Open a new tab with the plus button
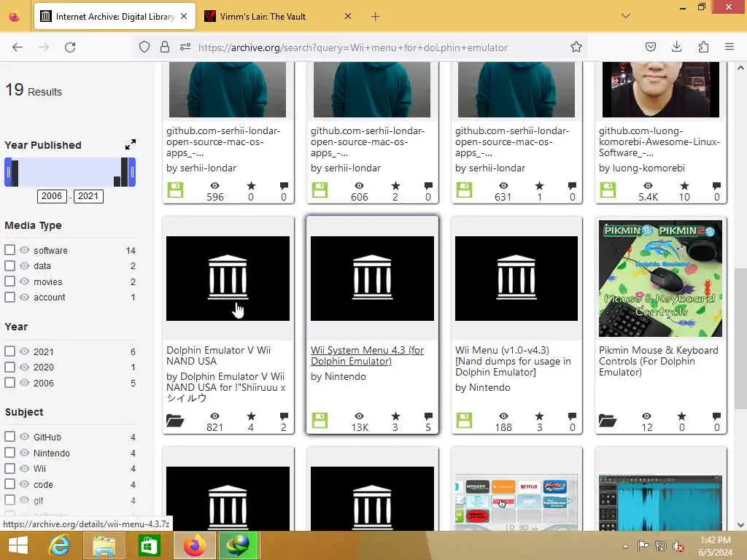 (x=376, y=17)
